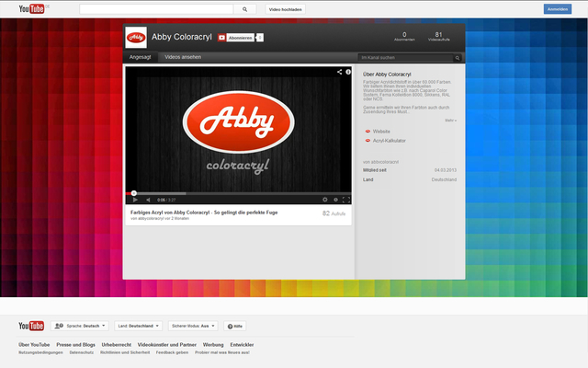Open the video settings gear icon

pyautogui.click(x=324, y=200)
